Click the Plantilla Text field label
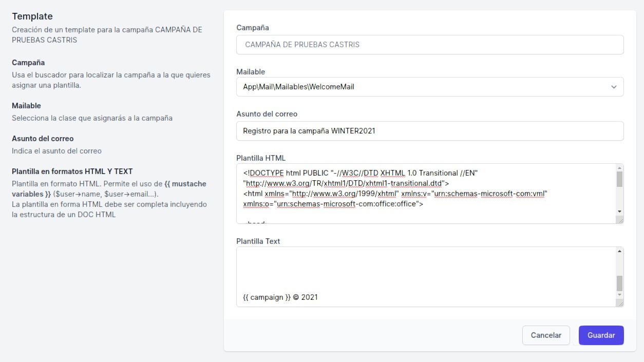This screenshot has height=362, width=644. tap(258, 241)
